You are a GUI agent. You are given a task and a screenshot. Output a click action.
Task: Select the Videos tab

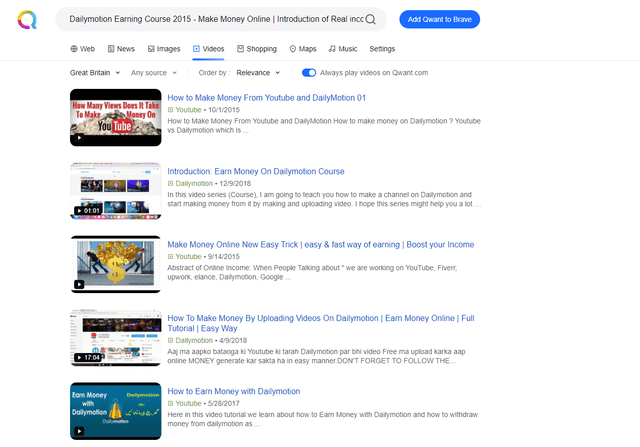point(209,49)
